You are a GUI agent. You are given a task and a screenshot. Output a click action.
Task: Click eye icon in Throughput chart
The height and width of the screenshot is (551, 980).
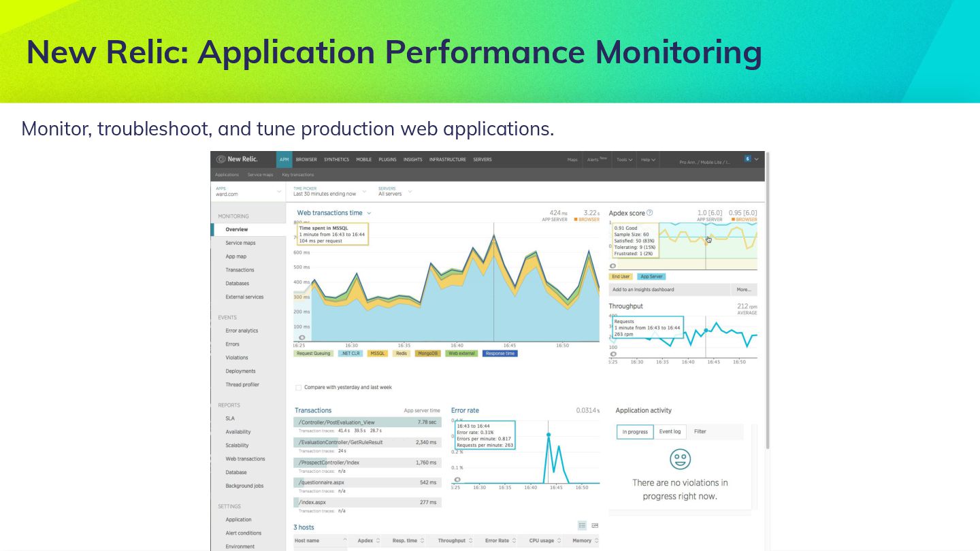tap(613, 354)
